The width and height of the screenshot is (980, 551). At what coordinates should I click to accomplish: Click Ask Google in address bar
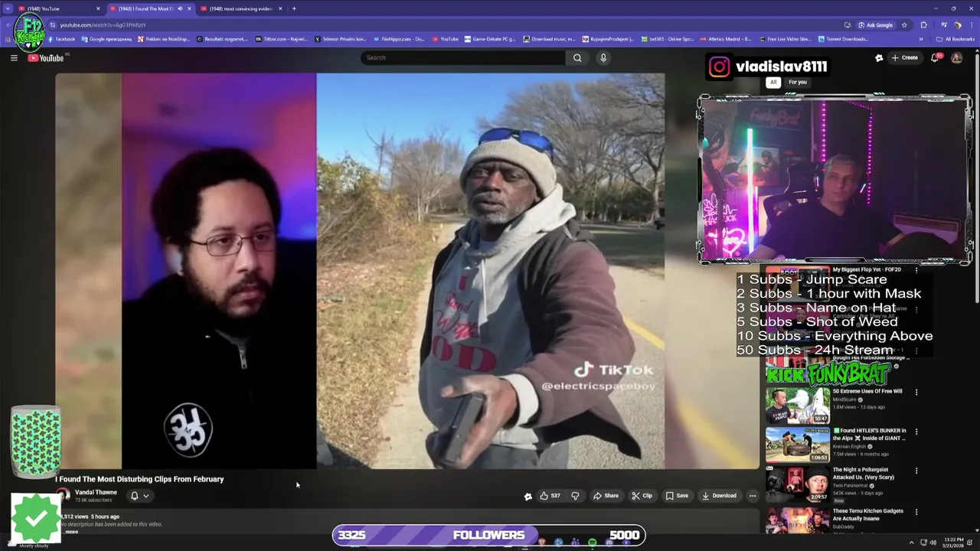tap(875, 24)
